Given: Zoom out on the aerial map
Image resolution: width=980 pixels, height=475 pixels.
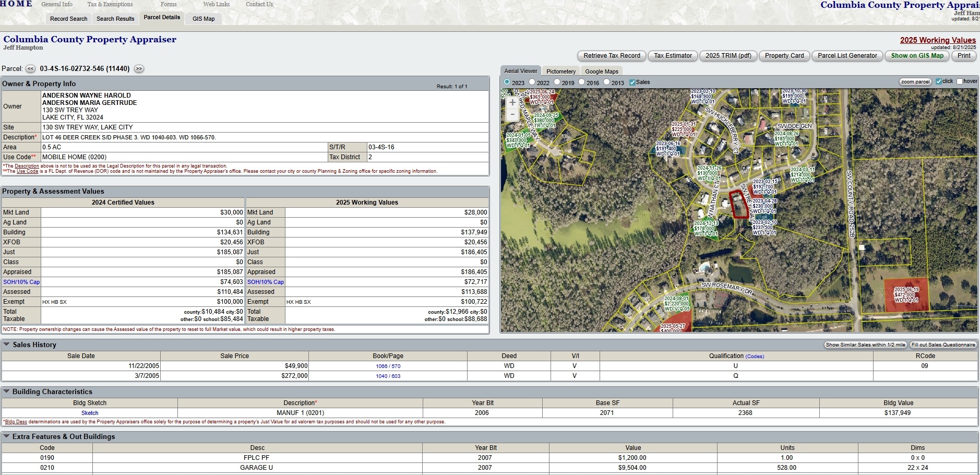Looking at the screenshot, I should (512, 114).
